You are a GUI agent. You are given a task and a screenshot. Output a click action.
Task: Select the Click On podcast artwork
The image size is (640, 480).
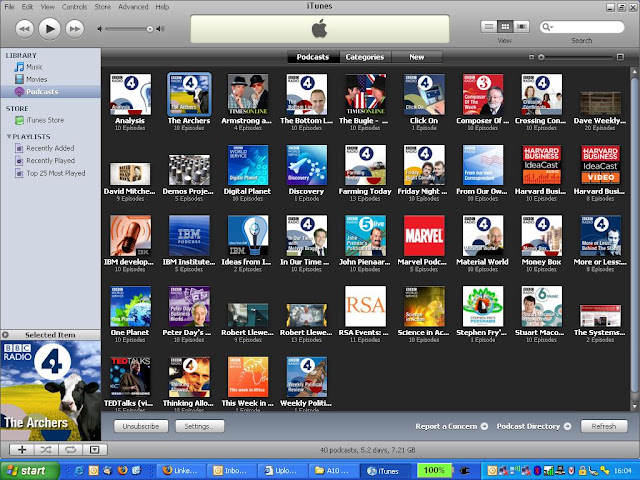[424, 94]
